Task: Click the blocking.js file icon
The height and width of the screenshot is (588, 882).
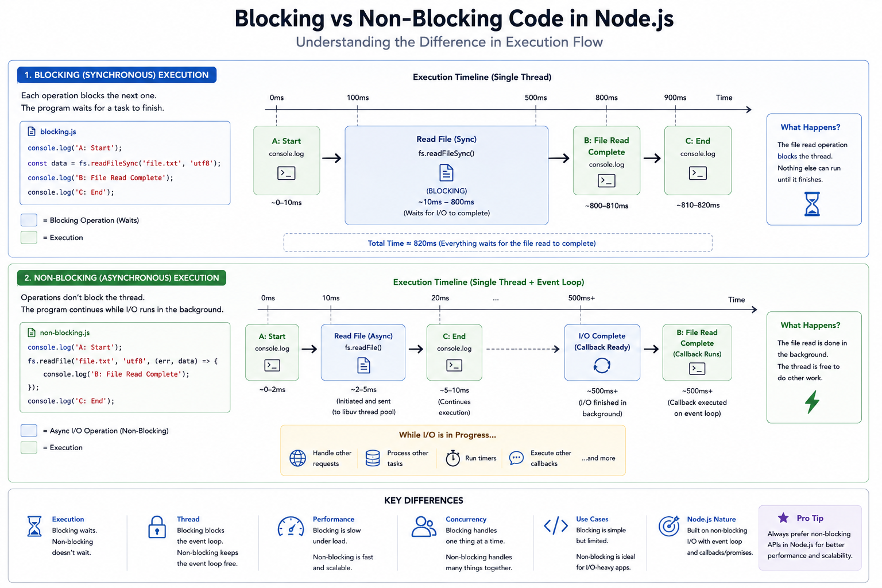Action: 32,131
